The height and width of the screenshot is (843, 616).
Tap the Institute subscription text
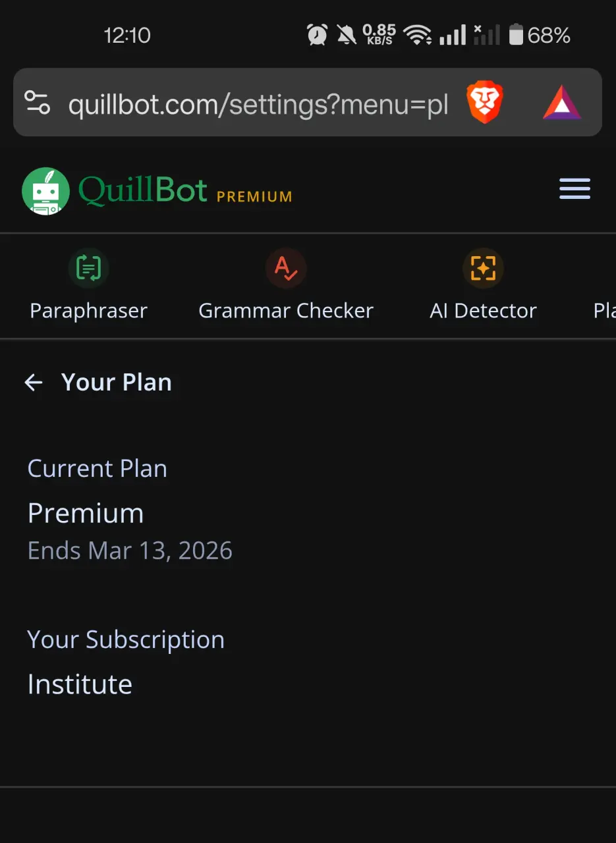click(80, 684)
